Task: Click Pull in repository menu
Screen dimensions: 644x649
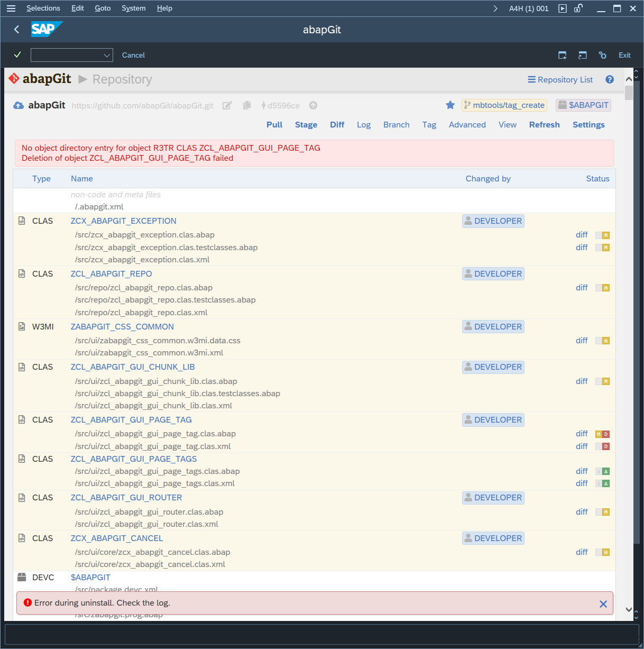Action: pos(274,125)
